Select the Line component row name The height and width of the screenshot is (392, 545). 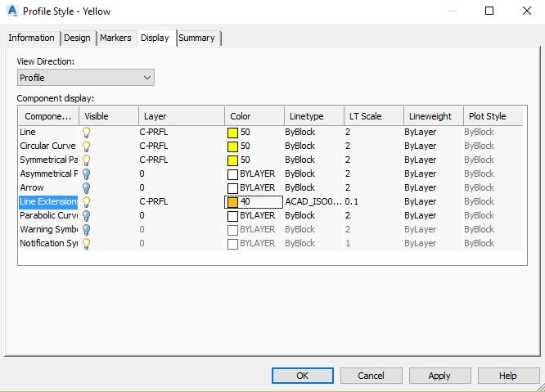(x=28, y=132)
